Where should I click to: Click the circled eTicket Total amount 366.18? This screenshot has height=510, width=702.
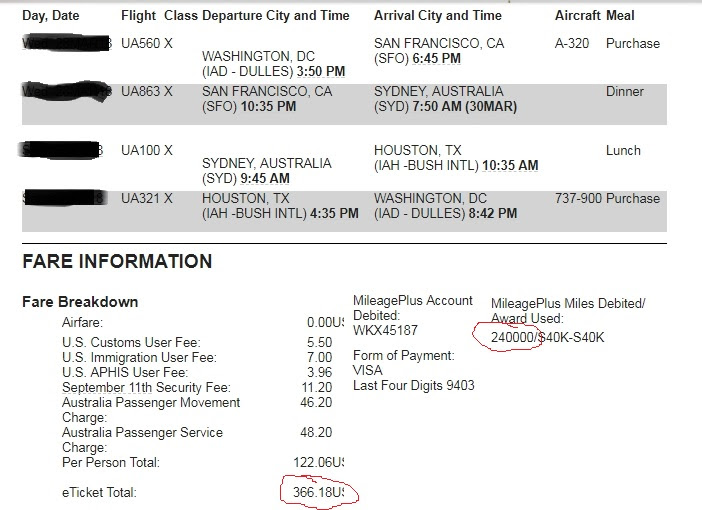click(319, 492)
